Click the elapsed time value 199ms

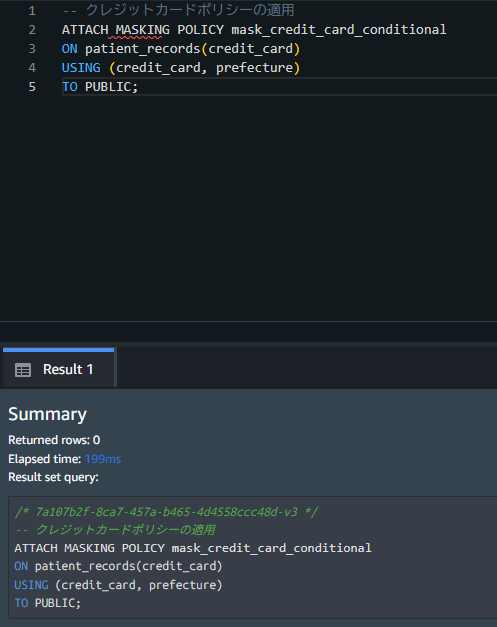103,459
